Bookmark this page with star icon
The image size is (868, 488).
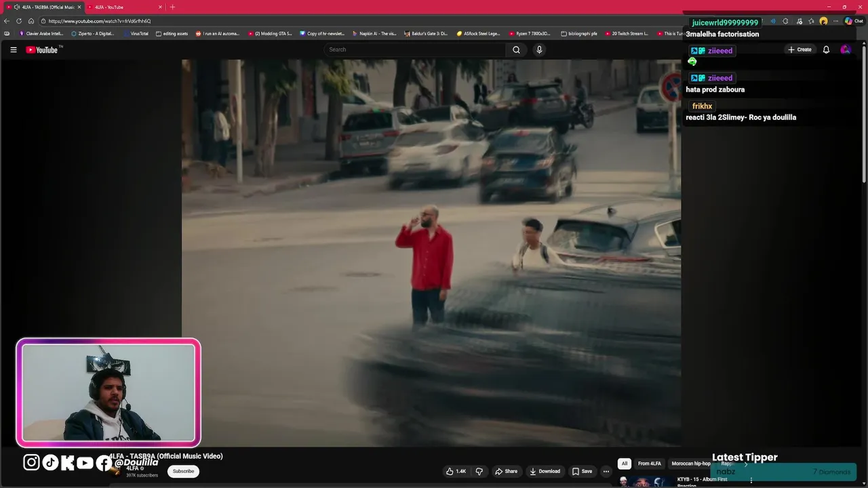811,21
